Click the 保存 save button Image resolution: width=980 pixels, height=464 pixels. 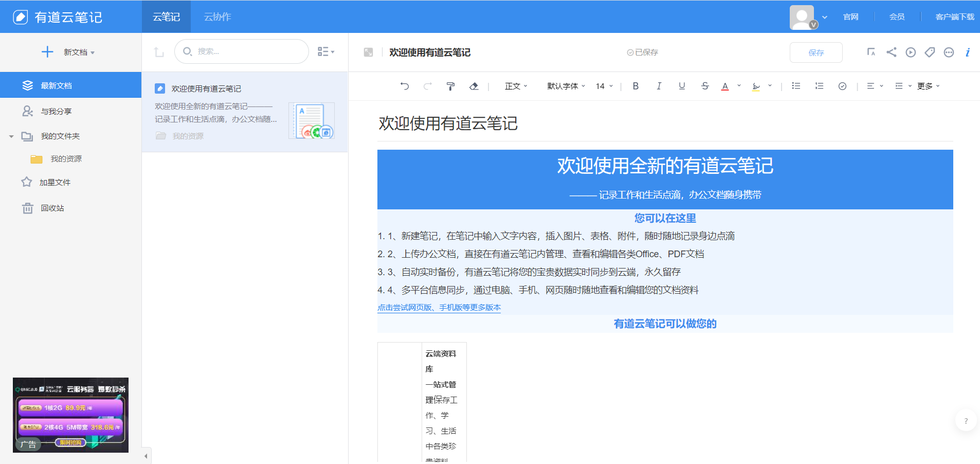click(x=816, y=52)
